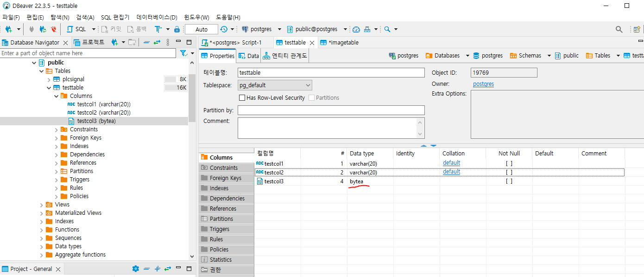Toggle Has Row-Level Security checkbox
Screen dimensions: 644x277
tap(242, 98)
